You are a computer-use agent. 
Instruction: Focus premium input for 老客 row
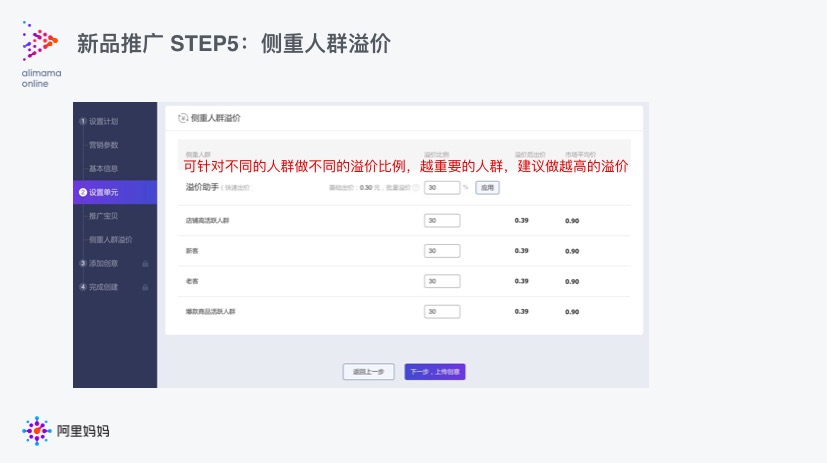[x=442, y=281]
